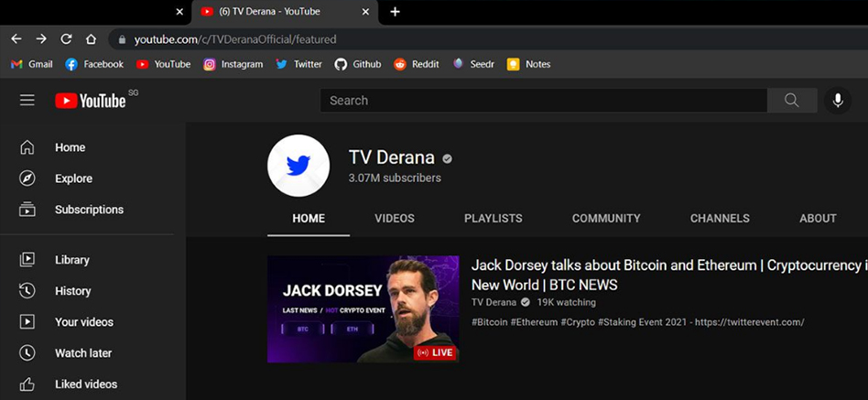Open the Facebook bookmark
Viewport: 868px width, 400px height.
pos(94,64)
